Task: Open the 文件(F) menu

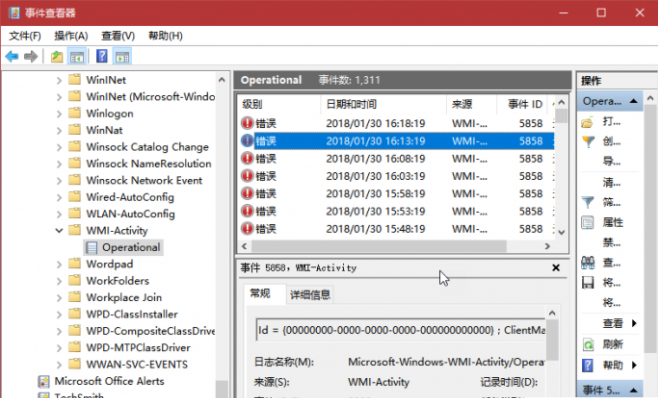Action: tap(25, 36)
